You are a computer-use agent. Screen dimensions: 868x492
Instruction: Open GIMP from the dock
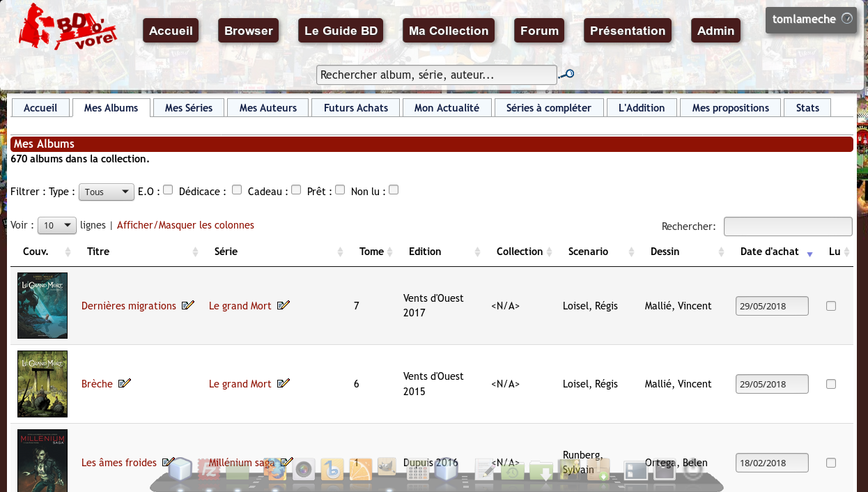(387, 467)
